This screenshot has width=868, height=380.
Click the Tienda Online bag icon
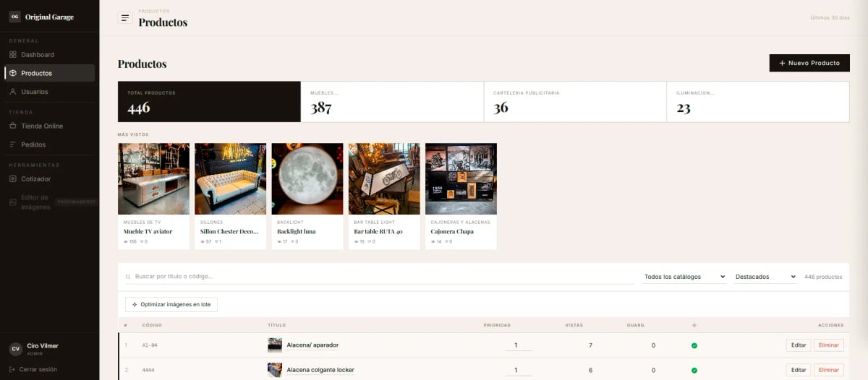tap(12, 126)
